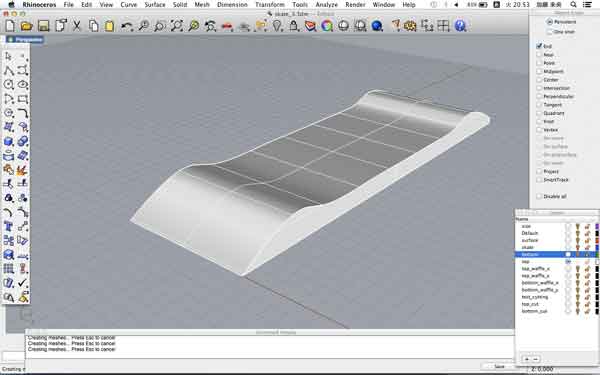
Task: Click the Ellipse tool in the left palette
Action: click(x=23, y=85)
